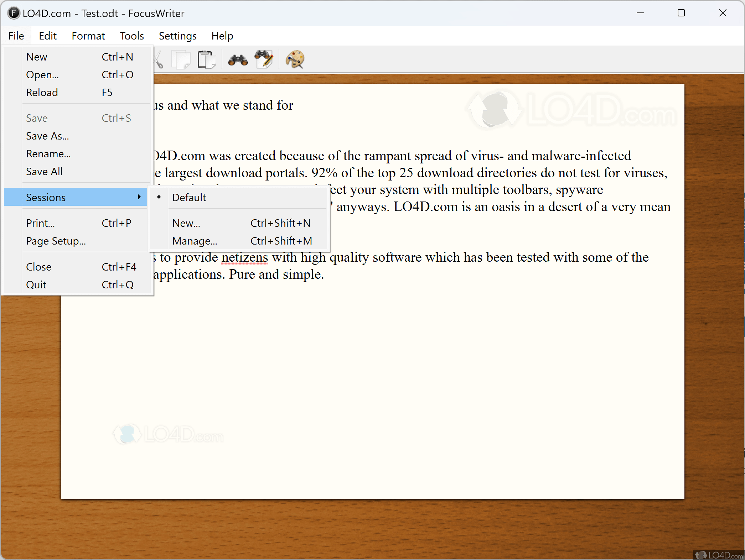This screenshot has width=745, height=560.
Task: Select the Default session radio entry
Action: tap(189, 197)
